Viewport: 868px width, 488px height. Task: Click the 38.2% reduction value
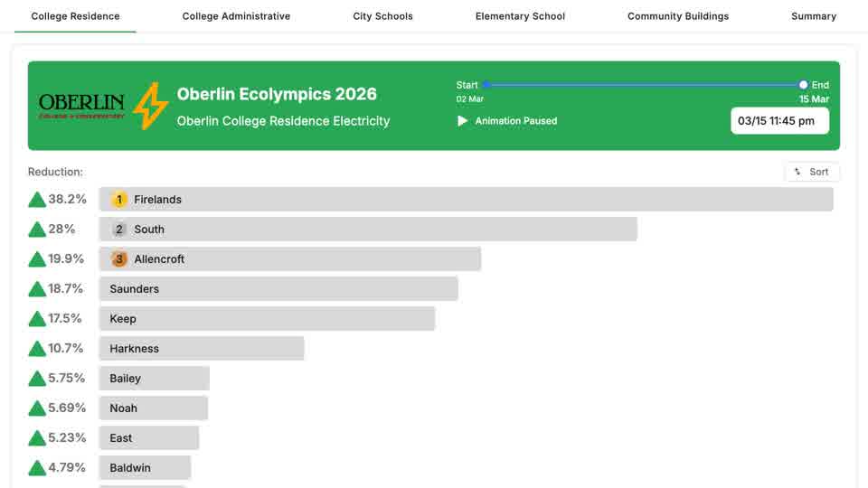tap(68, 199)
